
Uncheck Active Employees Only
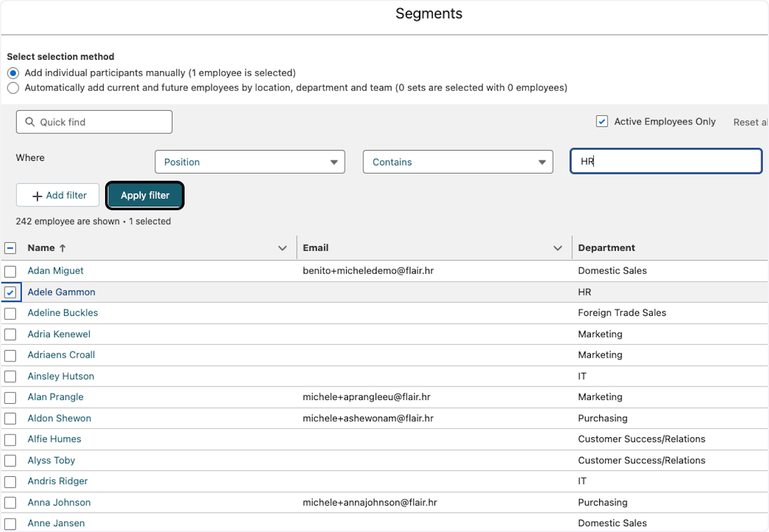(602, 121)
